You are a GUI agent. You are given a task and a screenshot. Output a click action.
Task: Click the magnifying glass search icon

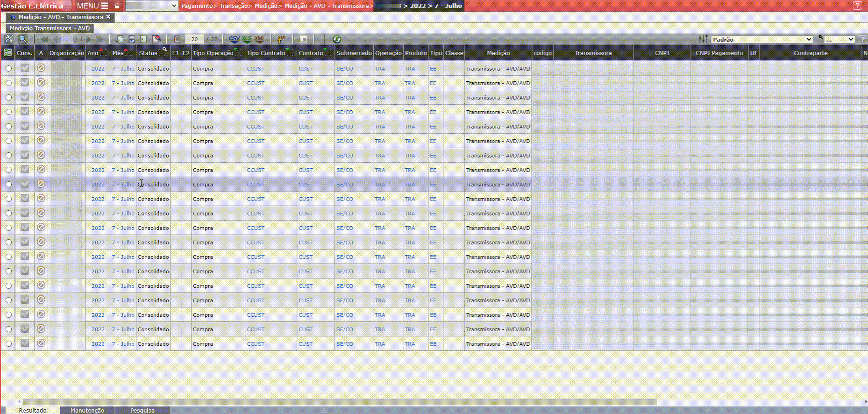coord(22,39)
